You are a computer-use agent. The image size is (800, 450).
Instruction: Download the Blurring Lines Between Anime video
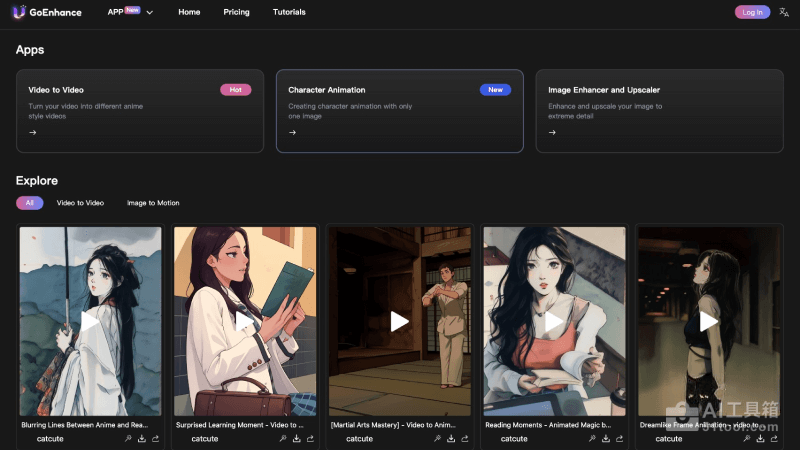click(142, 438)
